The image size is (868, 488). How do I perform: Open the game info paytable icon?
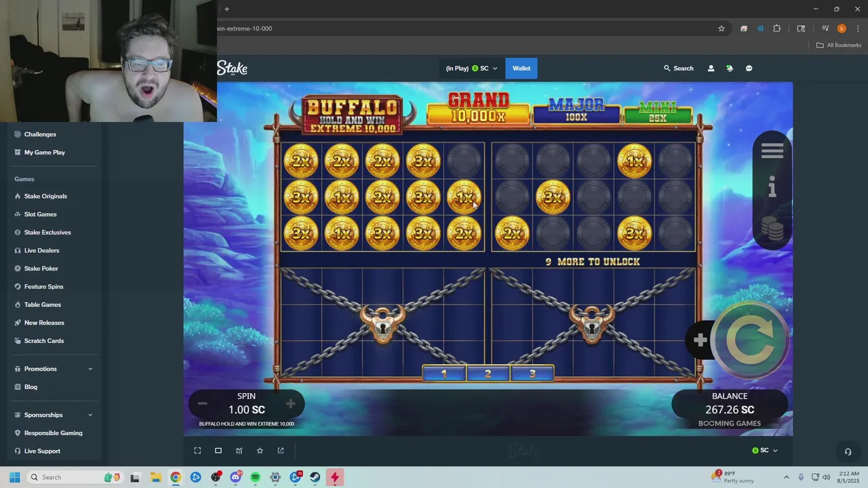[x=772, y=187]
